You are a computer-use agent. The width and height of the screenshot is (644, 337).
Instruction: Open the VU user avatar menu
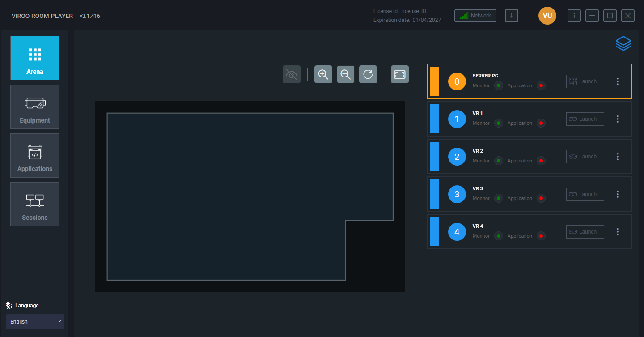pos(547,16)
